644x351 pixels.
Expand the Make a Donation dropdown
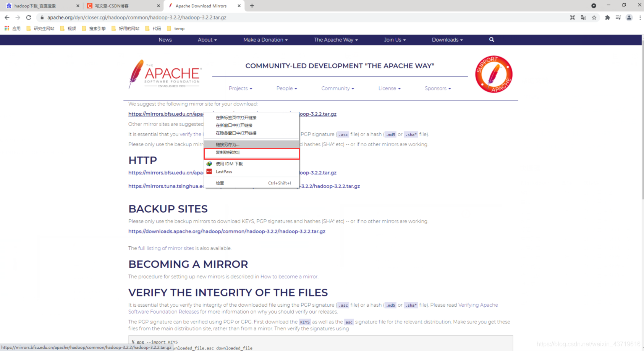pos(265,40)
